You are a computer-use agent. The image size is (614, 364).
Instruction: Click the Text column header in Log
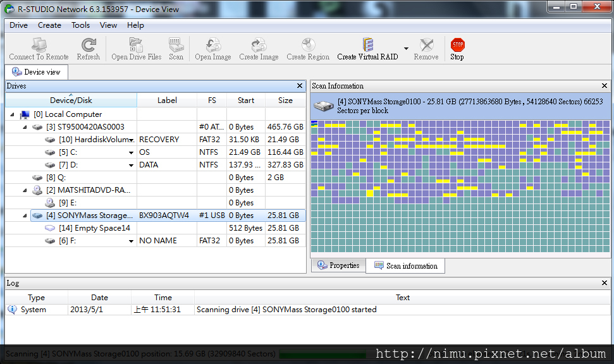[x=403, y=298]
